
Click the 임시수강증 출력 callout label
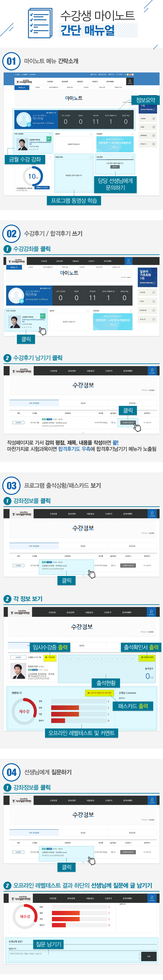[50, 647]
